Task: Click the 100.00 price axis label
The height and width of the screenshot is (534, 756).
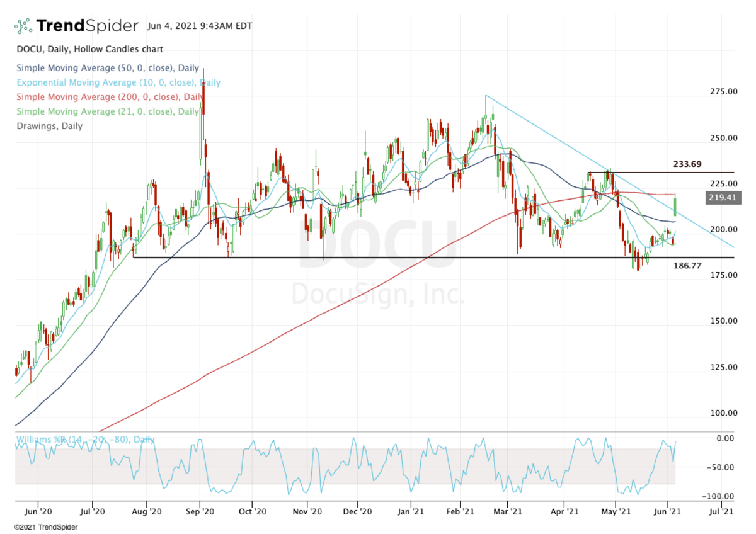Action: pyautogui.click(x=723, y=413)
